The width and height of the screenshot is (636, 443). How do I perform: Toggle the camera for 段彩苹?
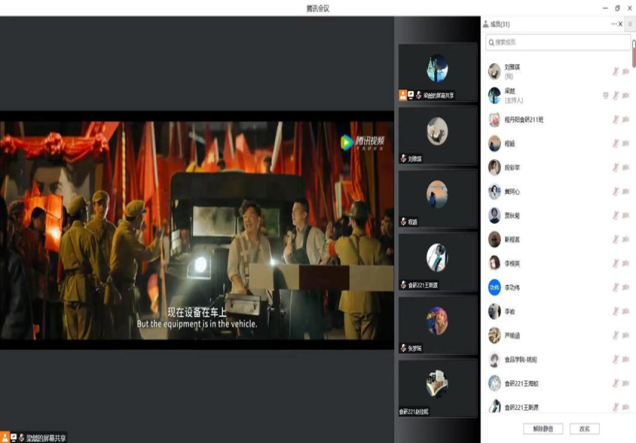point(626,167)
